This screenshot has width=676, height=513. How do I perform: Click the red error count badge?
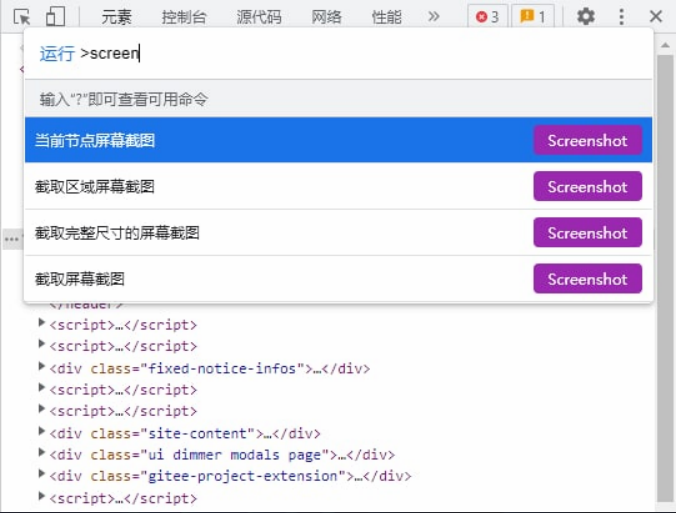pos(487,16)
